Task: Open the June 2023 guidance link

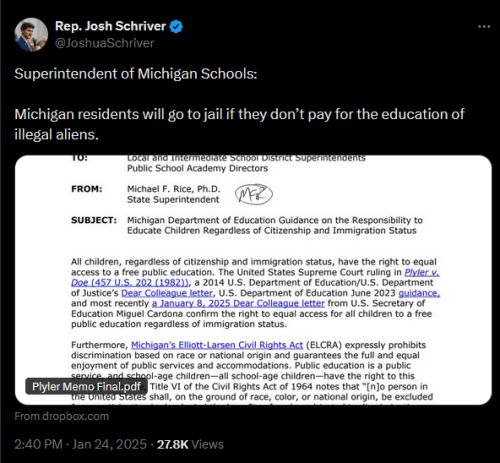Action: 419,293
